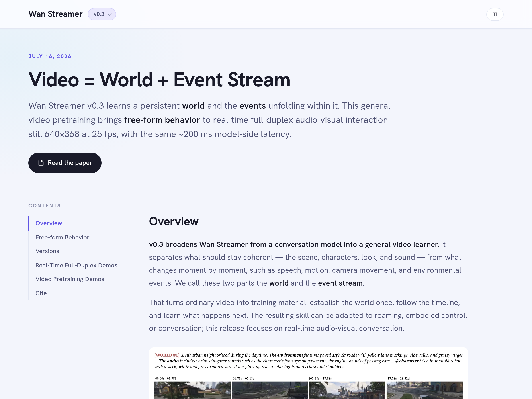Image resolution: width=532 pixels, height=399 pixels.
Task: Click the CONTENTS sidebar label
Action: click(45, 206)
